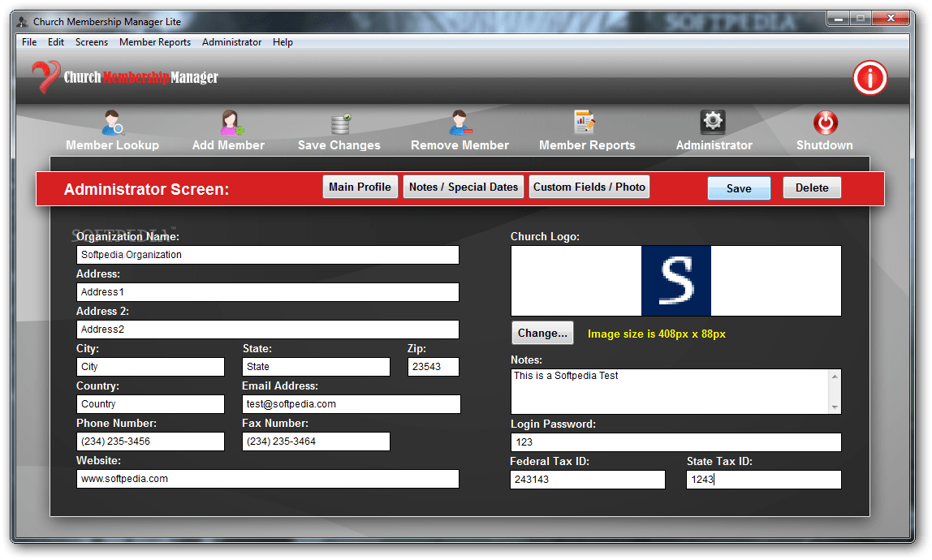
Task: Click the Fax Number field
Action: click(x=317, y=442)
